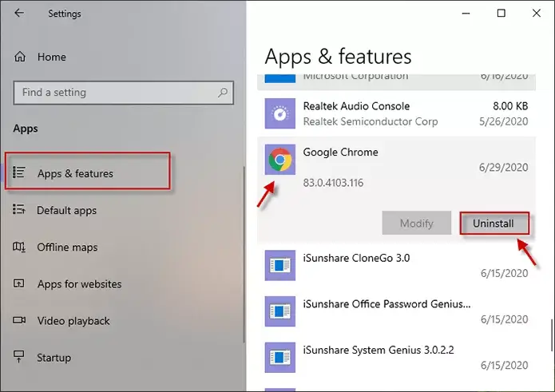Click the search magnifier icon
555x392 pixels.
point(223,93)
